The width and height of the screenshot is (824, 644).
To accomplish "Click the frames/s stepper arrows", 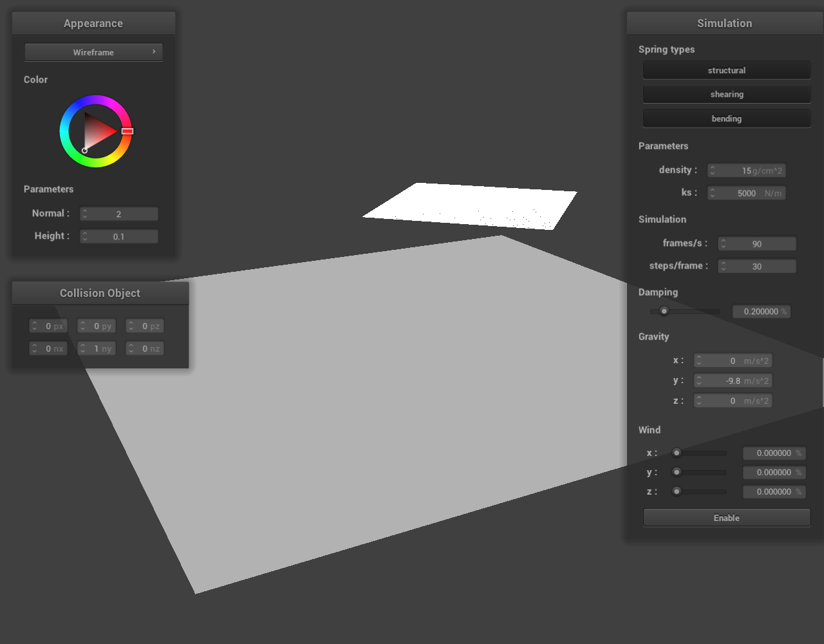I will point(724,243).
